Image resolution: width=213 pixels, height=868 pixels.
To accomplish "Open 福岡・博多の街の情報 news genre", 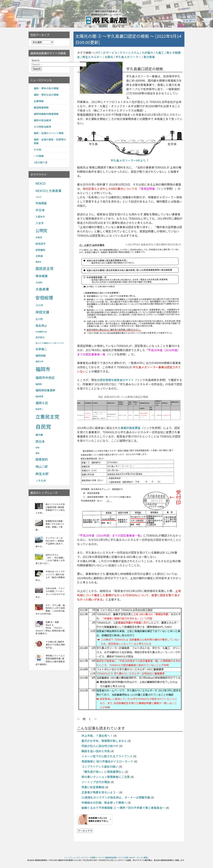I will point(46,89).
